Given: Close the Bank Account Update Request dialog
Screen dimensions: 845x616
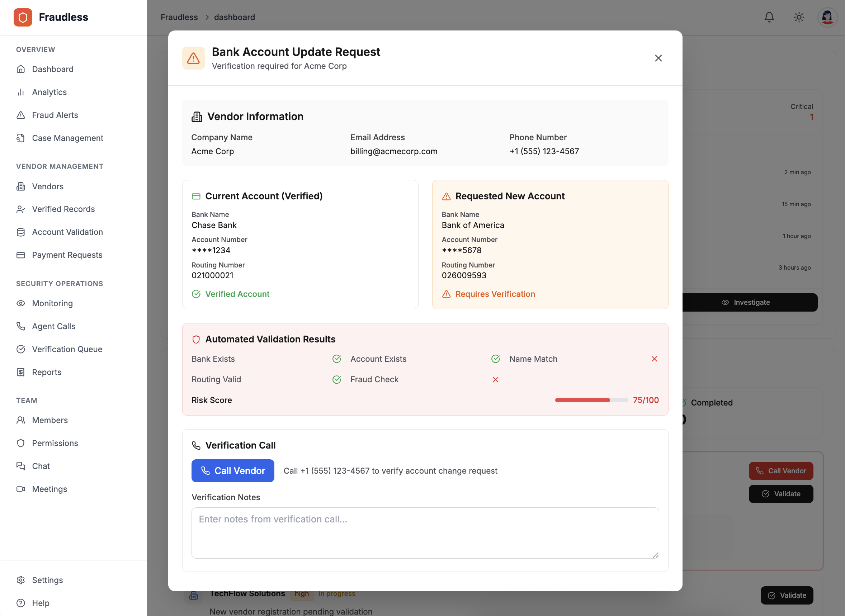Looking at the screenshot, I should pyautogui.click(x=658, y=58).
